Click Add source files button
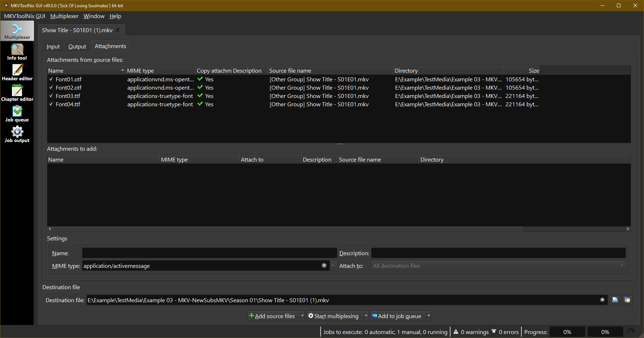This screenshot has width=644, height=338. coord(273,316)
